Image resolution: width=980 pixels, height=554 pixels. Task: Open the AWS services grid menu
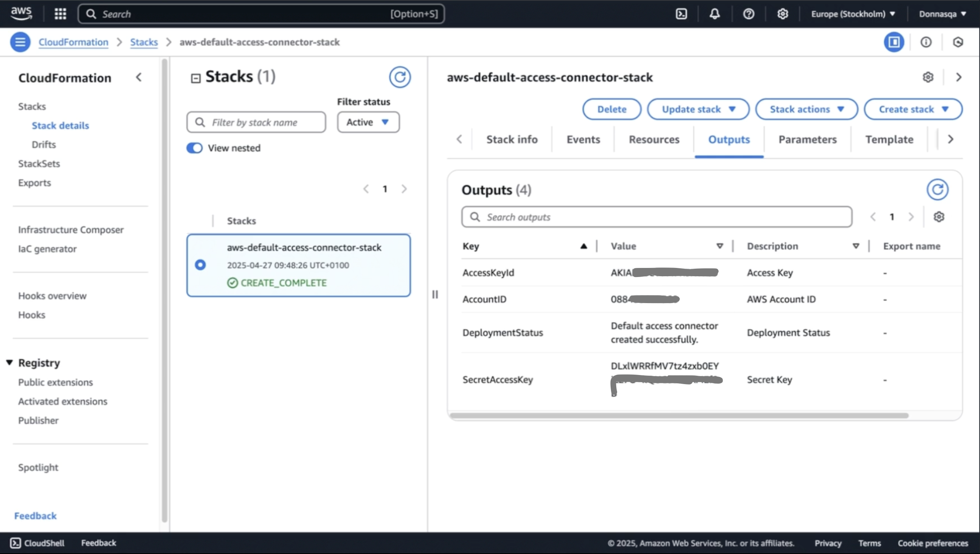[x=60, y=14]
